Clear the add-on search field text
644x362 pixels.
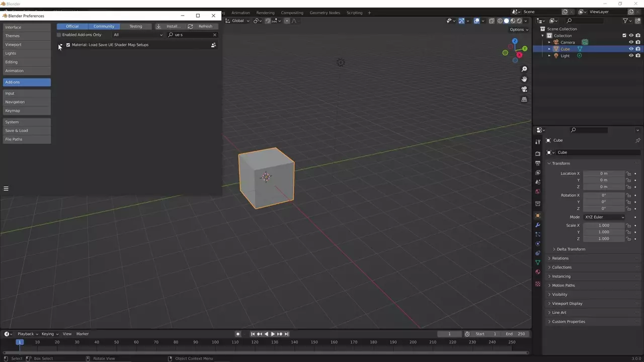pos(214,35)
